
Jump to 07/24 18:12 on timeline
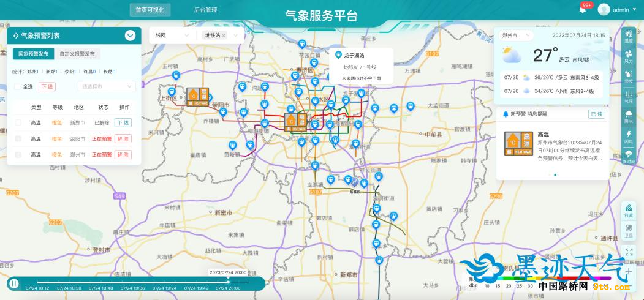point(37,288)
